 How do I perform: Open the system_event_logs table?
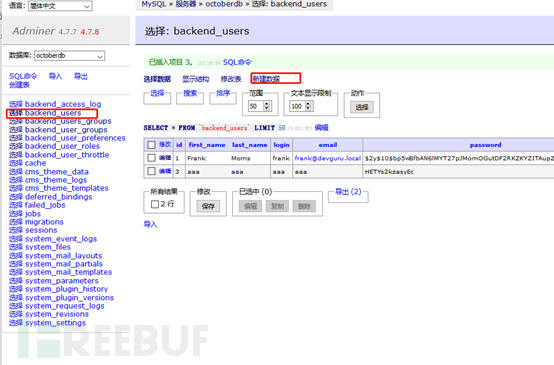[x=61, y=239]
